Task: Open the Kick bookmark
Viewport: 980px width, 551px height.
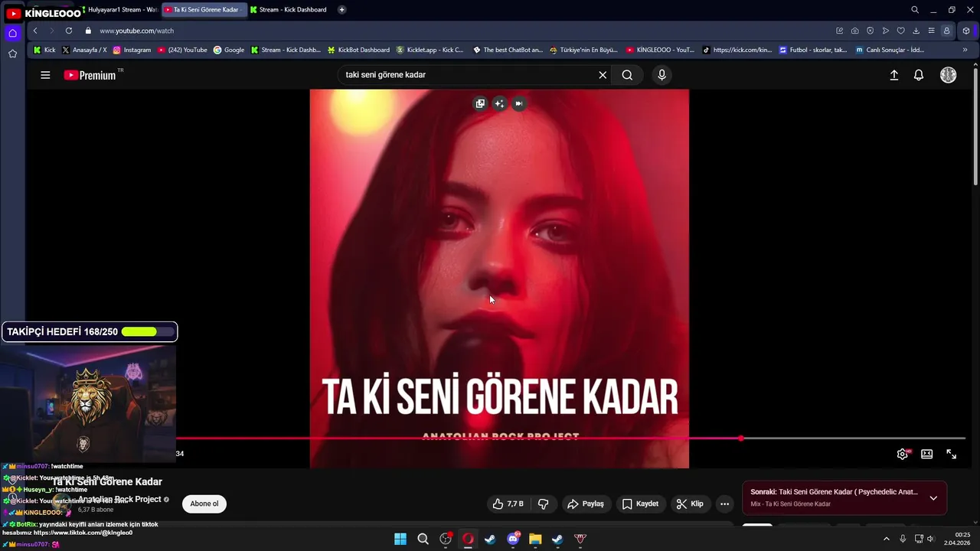Action: pyautogui.click(x=44, y=50)
